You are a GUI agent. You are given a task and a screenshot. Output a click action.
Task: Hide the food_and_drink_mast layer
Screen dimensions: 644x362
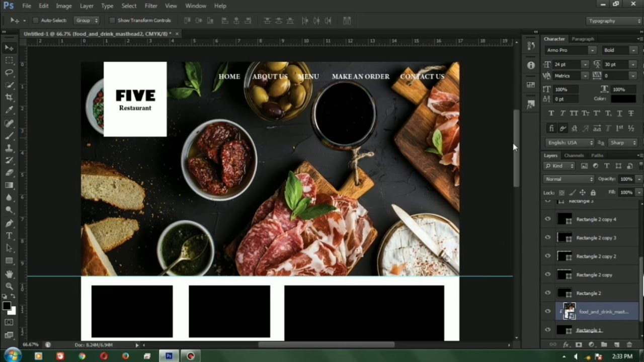point(548,312)
